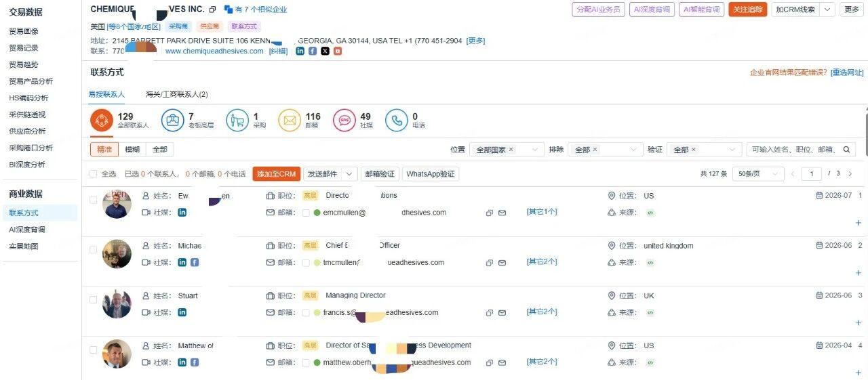The height and width of the screenshot is (380, 868).
Task: Click the page number input box
Action: pos(811,174)
